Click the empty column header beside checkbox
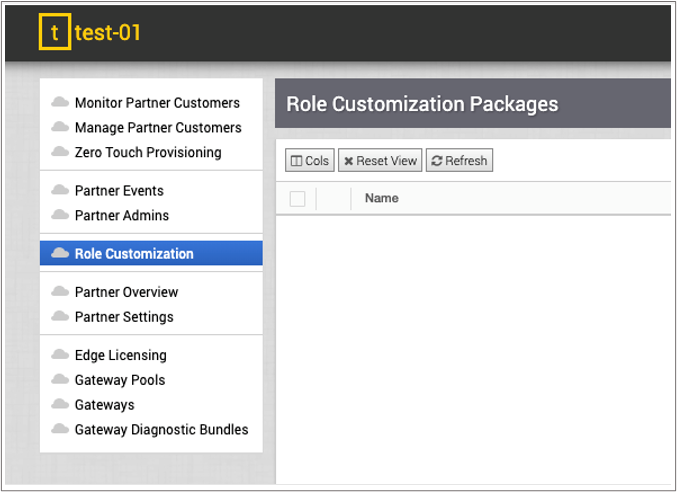677x492 pixels. pos(333,199)
